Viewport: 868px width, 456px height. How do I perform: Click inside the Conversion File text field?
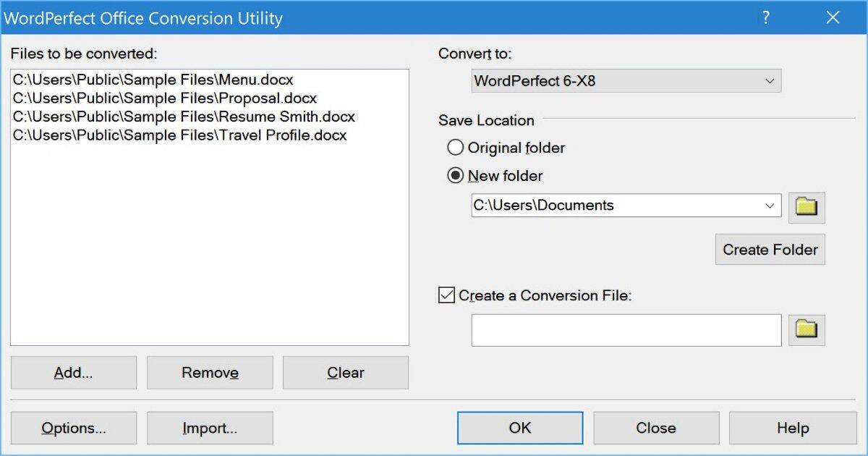[x=626, y=330]
